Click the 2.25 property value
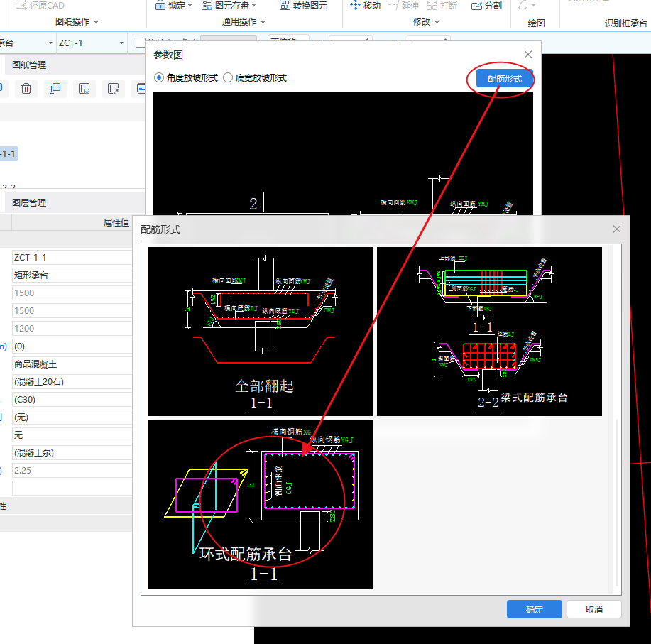 coord(72,471)
